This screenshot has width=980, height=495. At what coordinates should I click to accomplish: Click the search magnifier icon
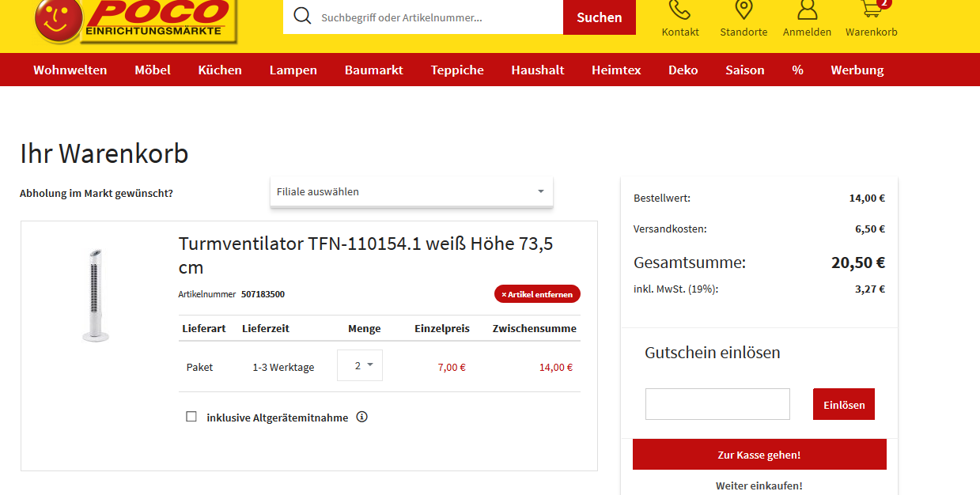pos(302,17)
